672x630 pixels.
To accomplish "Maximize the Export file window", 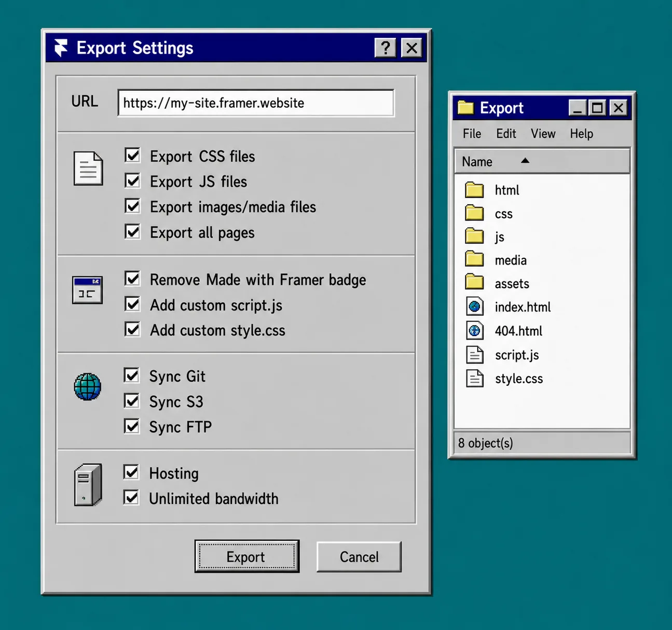I will (597, 108).
